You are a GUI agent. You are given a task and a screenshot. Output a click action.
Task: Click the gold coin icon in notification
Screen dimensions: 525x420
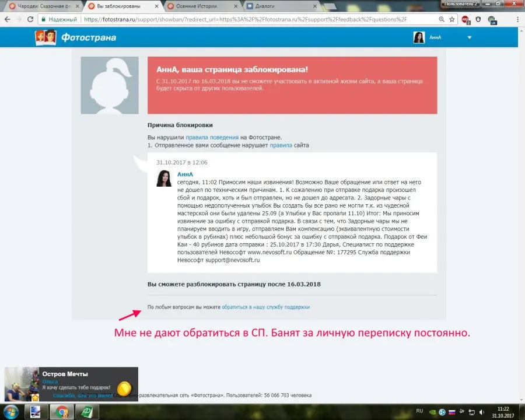pyautogui.click(x=124, y=388)
